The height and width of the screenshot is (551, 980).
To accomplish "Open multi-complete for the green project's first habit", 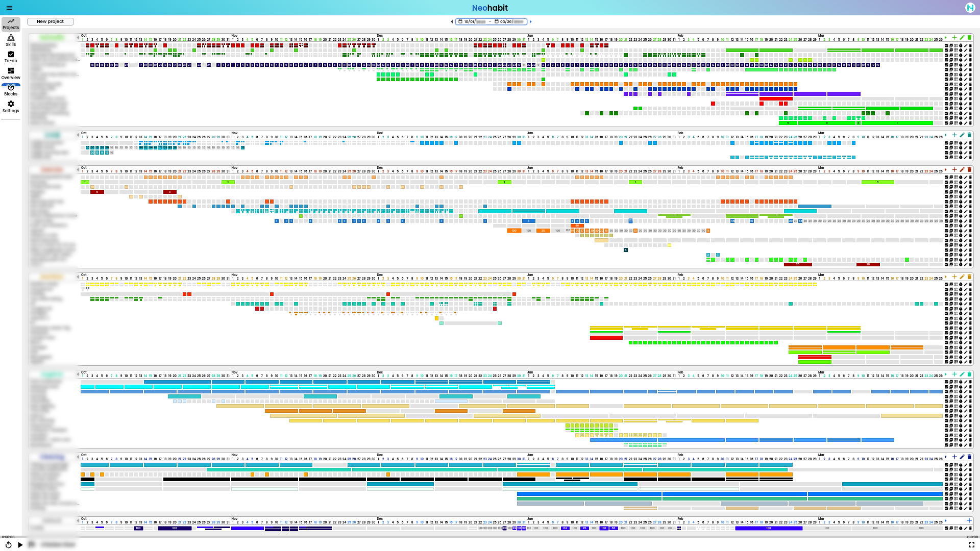I will (951, 45).
